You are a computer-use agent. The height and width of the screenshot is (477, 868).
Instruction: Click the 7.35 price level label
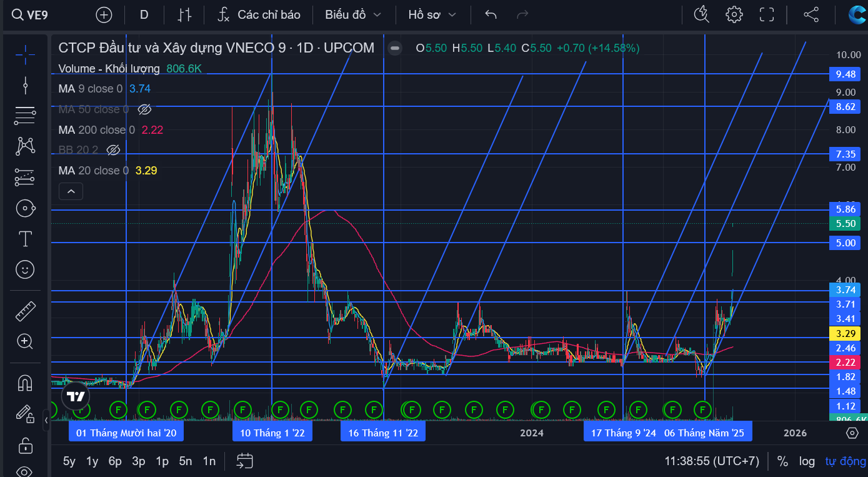(x=845, y=154)
